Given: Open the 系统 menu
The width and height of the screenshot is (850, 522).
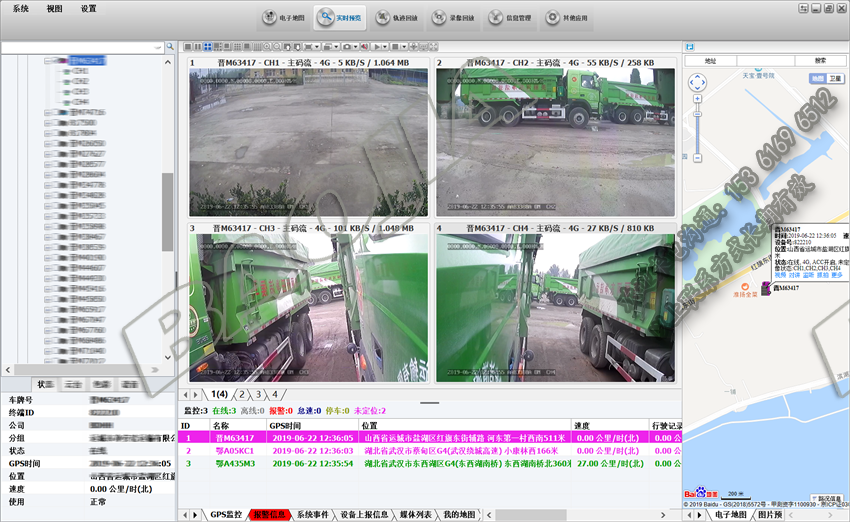Looking at the screenshot, I should click(x=22, y=8).
